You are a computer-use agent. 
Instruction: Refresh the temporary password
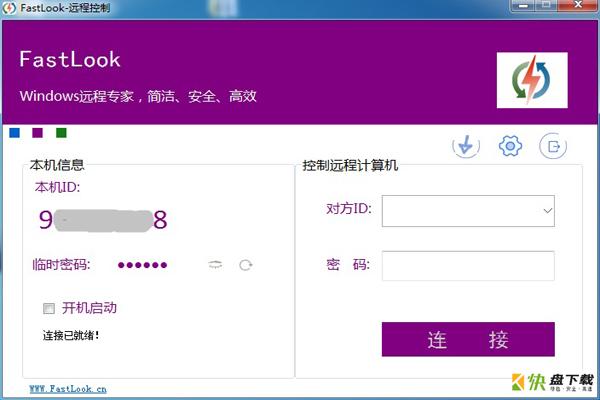[245, 265]
